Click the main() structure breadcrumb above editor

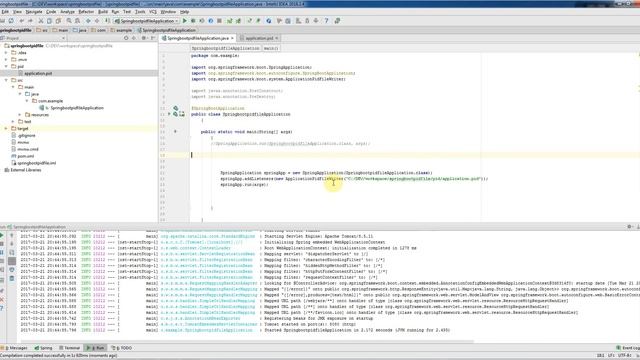point(271,48)
